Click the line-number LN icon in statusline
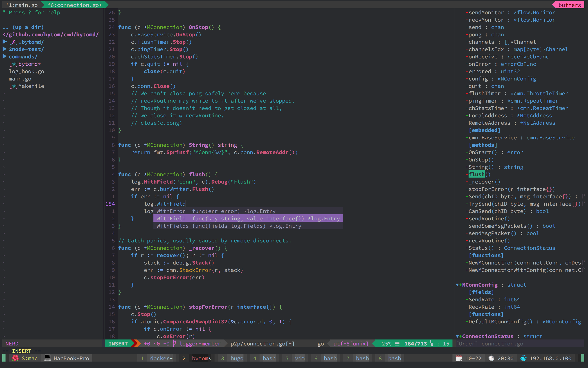588x368 pixels. pyautogui.click(x=432, y=343)
